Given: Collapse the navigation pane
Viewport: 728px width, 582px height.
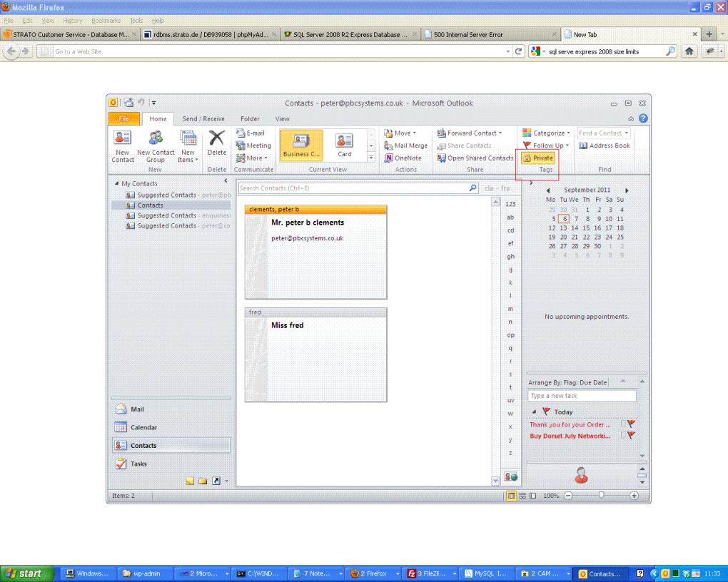Looking at the screenshot, I should tap(226, 180).
